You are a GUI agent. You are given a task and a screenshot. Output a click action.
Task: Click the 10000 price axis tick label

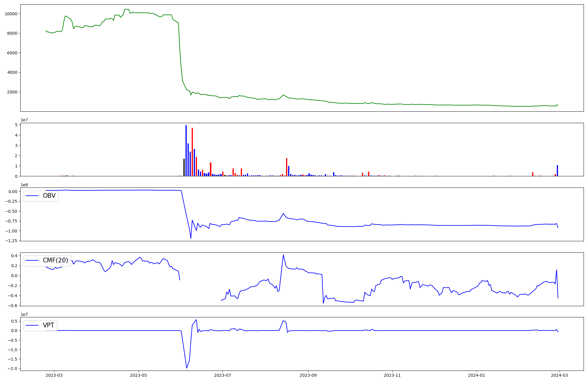[11, 14]
